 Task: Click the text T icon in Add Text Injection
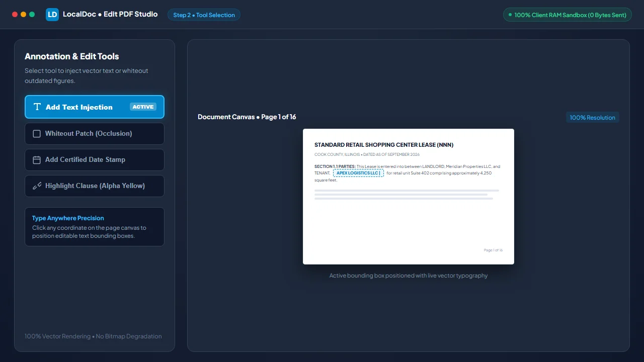pos(37,107)
